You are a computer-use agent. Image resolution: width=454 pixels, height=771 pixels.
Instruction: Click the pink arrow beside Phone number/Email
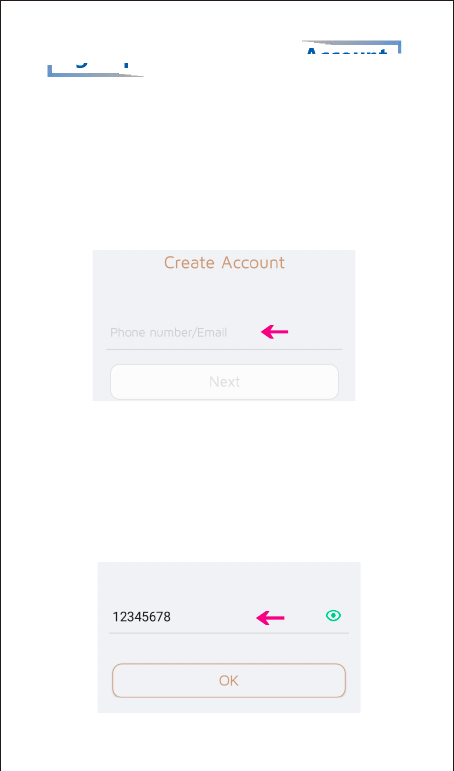click(x=274, y=332)
